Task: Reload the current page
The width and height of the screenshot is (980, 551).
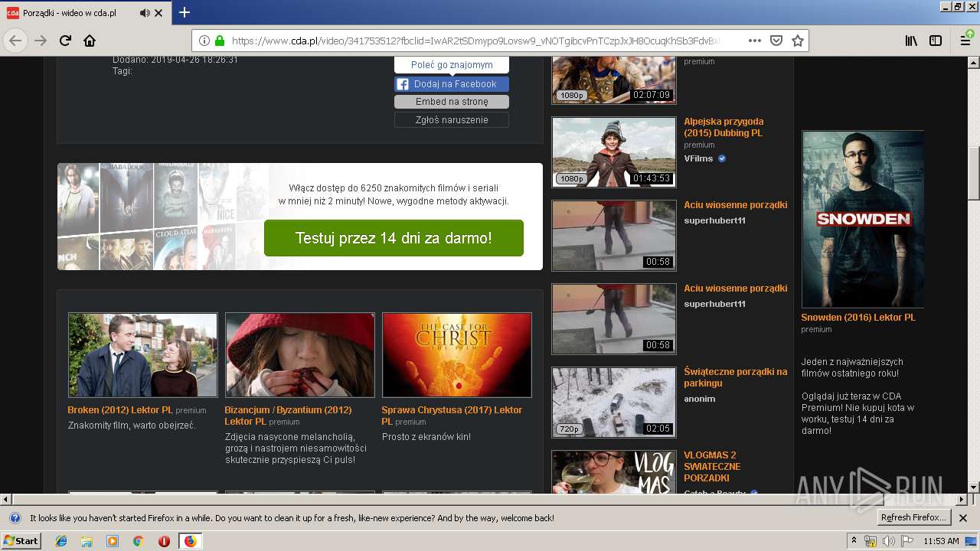Action: pos(65,41)
